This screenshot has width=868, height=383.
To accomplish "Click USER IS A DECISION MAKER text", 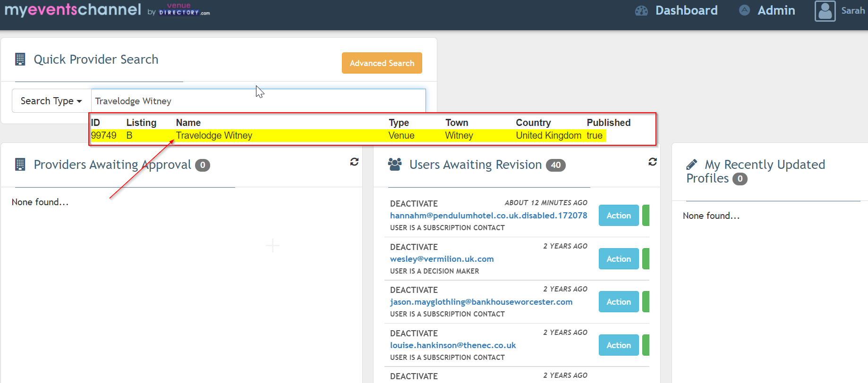I will click(x=434, y=271).
